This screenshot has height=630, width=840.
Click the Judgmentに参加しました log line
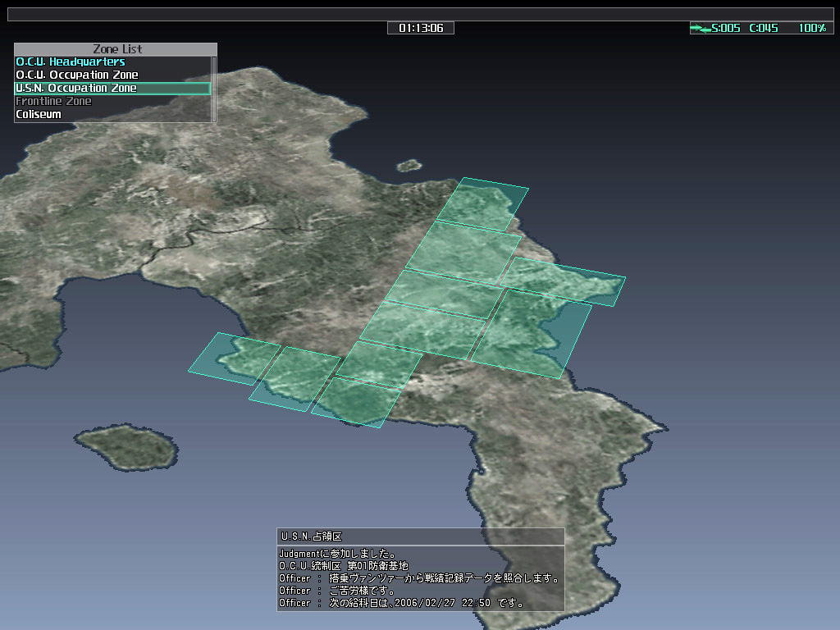338,554
